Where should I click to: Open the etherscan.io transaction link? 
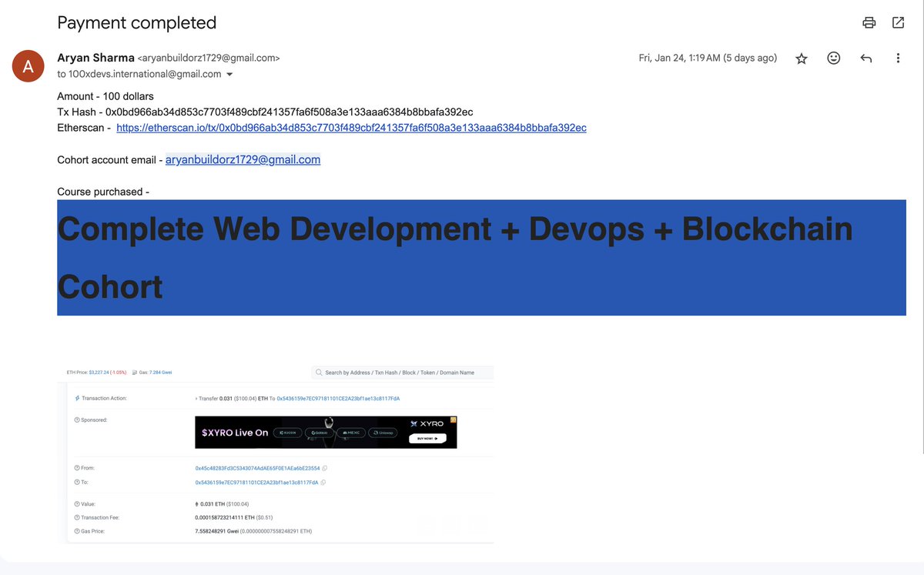click(x=351, y=128)
